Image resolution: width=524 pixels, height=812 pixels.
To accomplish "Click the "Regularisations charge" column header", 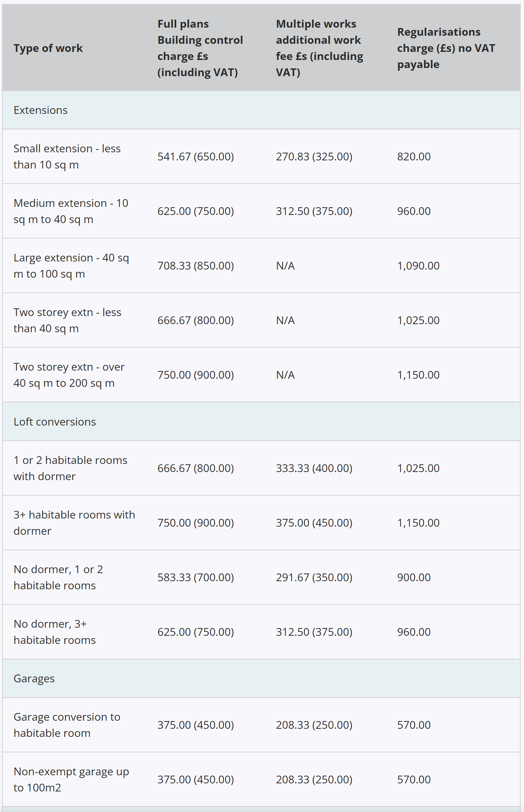I will click(446, 48).
